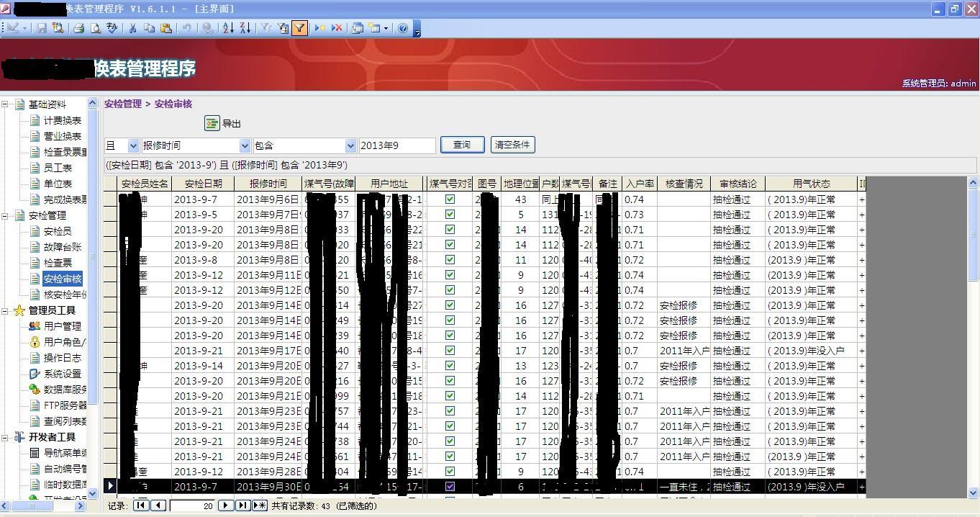Click the New Object toolbar icon
Image resolution: width=980 pixels, height=517 pixels.
coord(374,28)
